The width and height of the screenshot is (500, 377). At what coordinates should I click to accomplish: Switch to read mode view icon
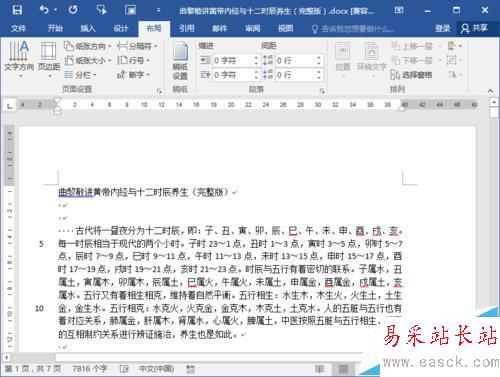click(319, 369)
